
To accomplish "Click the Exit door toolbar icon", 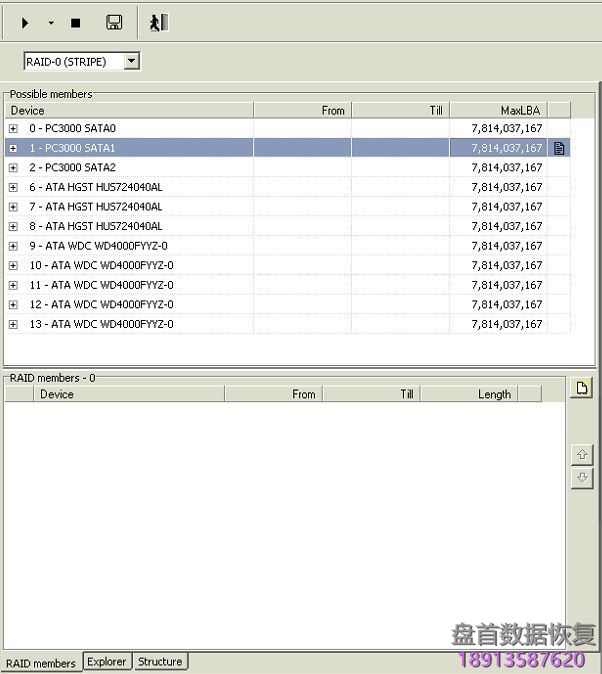I will point(158,22).
